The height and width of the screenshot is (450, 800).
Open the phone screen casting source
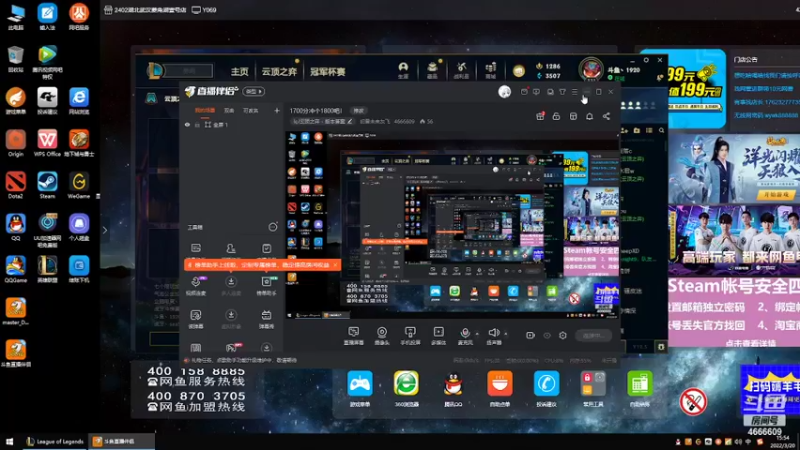click(410, 335)
